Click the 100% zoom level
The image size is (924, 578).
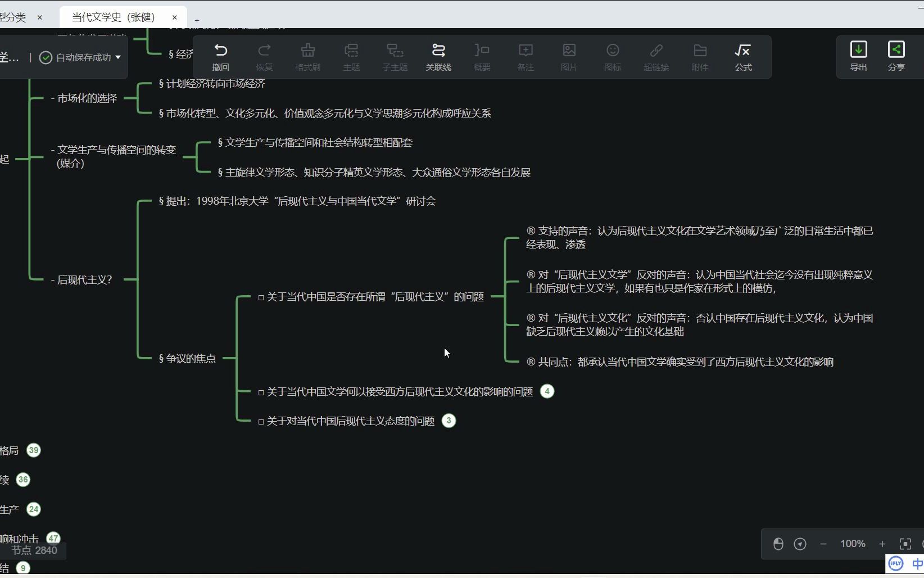click(853, 544)
